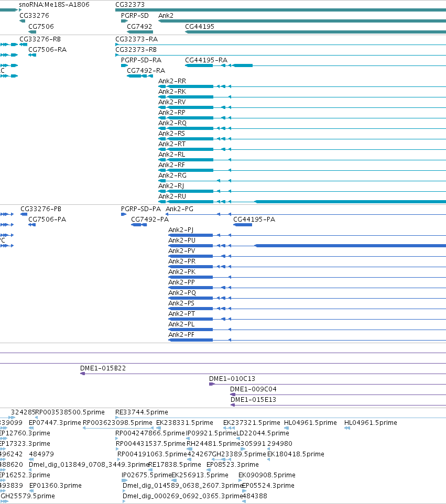This screenshot has height=504, width=446.
Task: Select the CG44195-RA transcript label
Action: coord(206,60)
